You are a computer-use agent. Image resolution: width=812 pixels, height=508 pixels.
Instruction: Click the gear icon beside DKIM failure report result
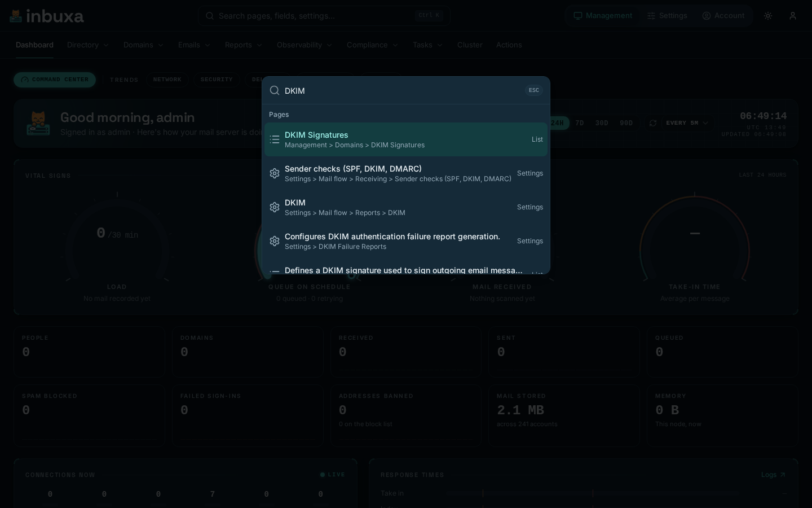275,241
